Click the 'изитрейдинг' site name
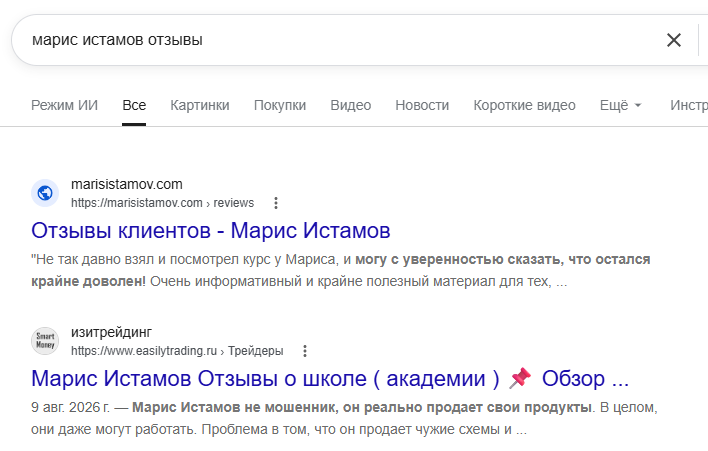This screenshot has width=708, height=451. tap(112, 332)
